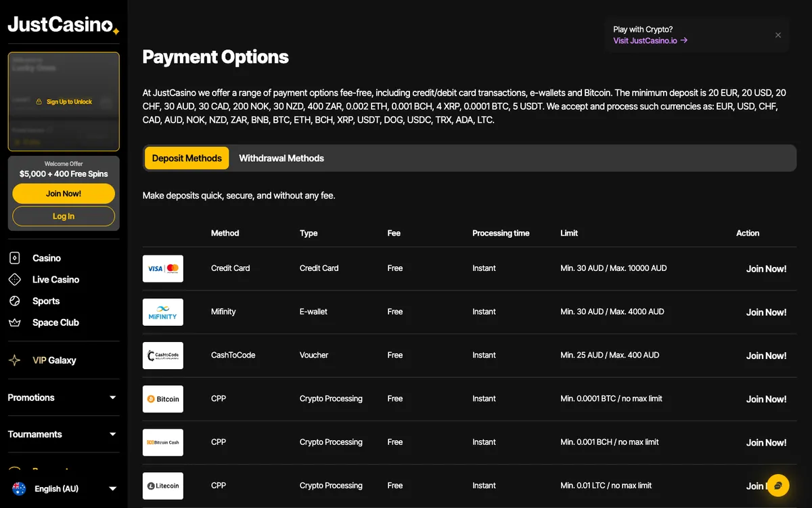
Task: Open the Live Casino diamond icon
Action: coord(15,280)
